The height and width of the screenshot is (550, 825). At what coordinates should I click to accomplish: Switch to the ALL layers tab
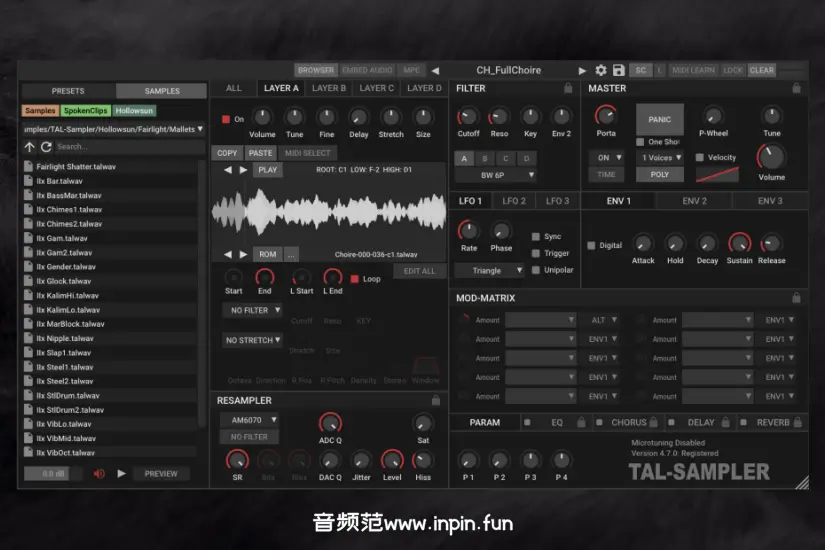[x=234, y=88]
